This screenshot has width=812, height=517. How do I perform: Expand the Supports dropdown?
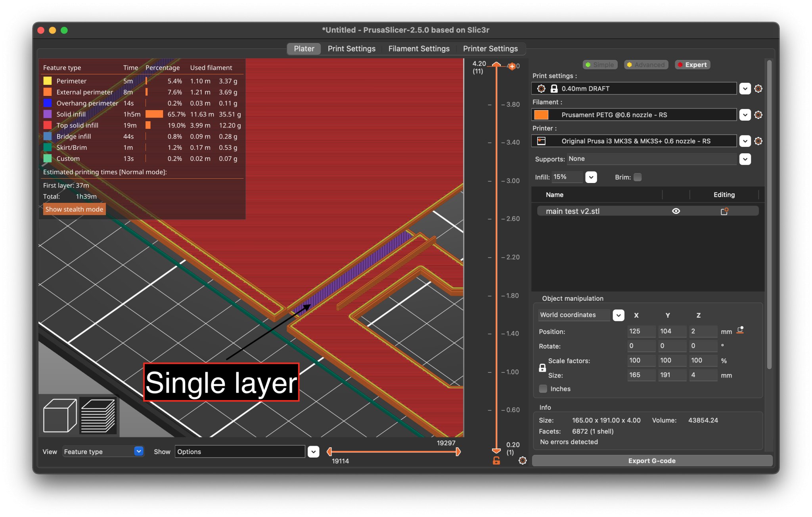[x=745, y=159]
